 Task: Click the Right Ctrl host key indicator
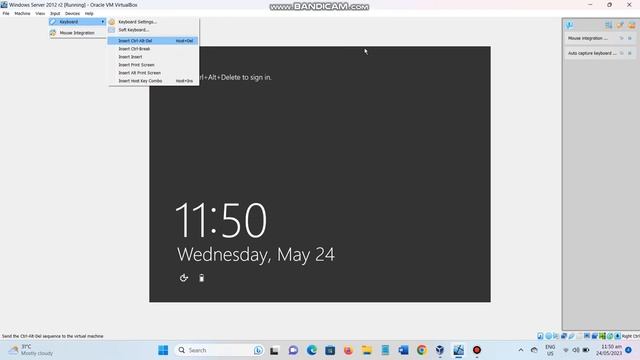pyautogui.click(x=631, y=336)
